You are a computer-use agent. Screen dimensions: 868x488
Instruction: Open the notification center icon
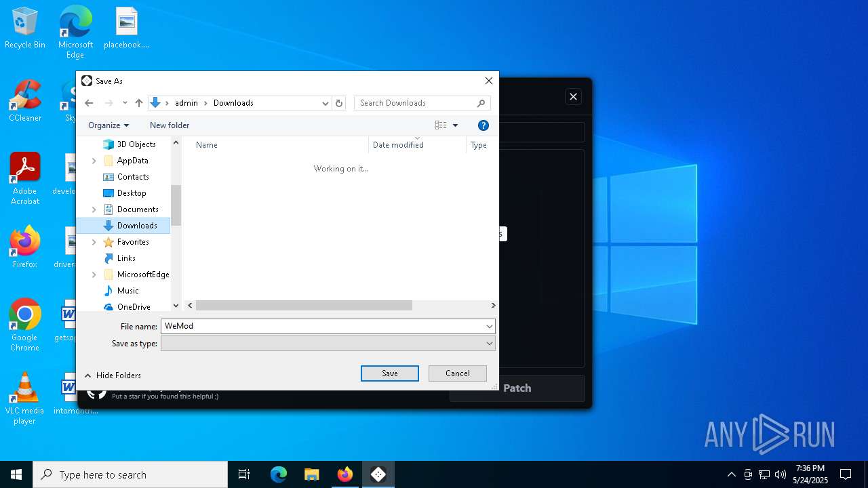pyautogui.click(x=846, y=474)
